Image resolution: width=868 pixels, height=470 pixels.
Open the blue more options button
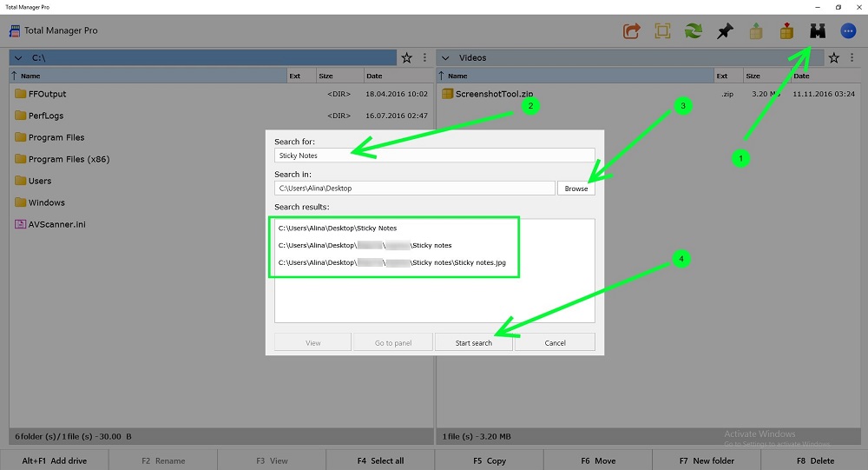point(848,31)
